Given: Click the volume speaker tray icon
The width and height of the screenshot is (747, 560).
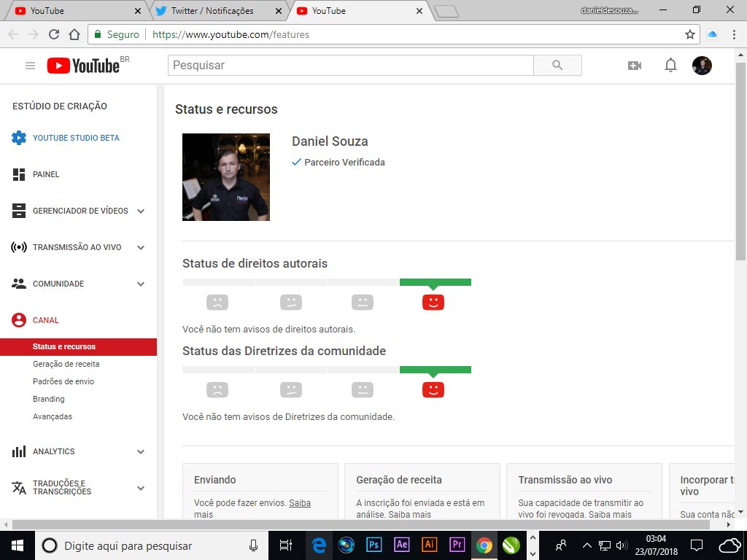Looking at the screenshot, I should pos(622,545).
